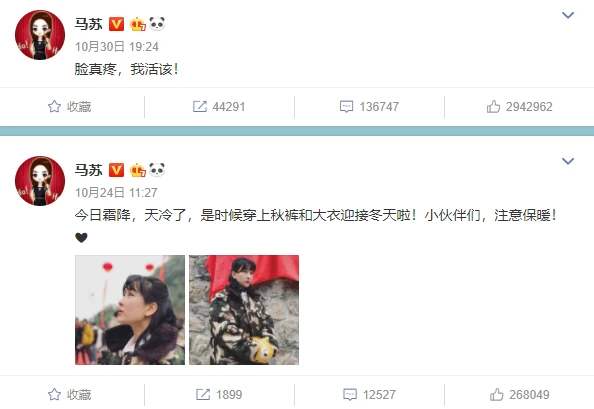Click the star favorite icon on first post
594x409 pixels.
(x=54, y=106)
